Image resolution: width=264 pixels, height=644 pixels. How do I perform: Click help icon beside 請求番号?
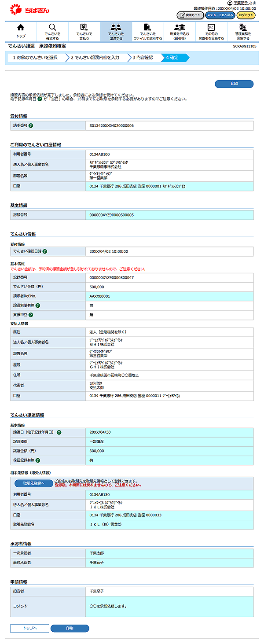click(31, 126)
